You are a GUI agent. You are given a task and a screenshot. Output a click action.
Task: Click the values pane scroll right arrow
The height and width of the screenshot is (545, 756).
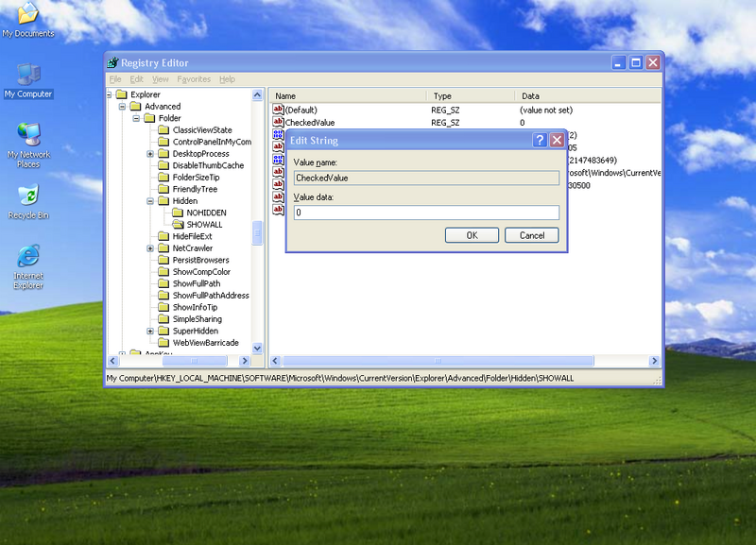click(x=654, y=361)
